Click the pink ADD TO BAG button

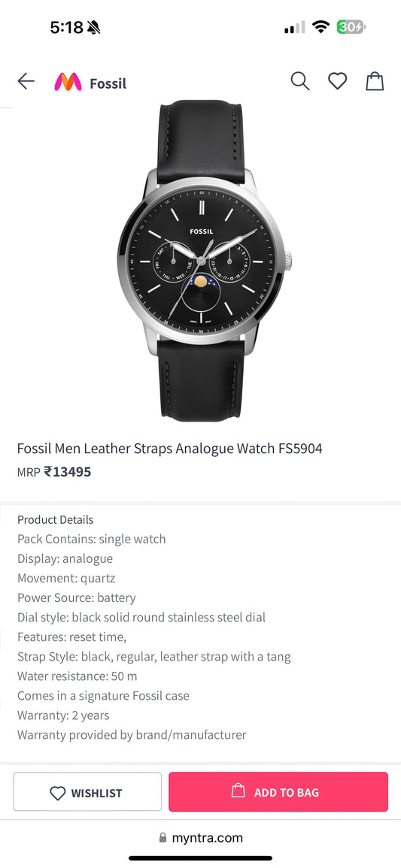(x=278, y=792)
